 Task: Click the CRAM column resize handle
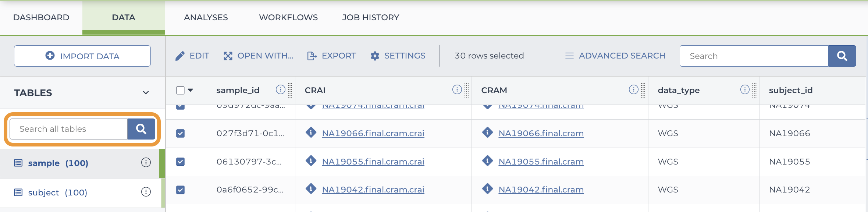643,90
